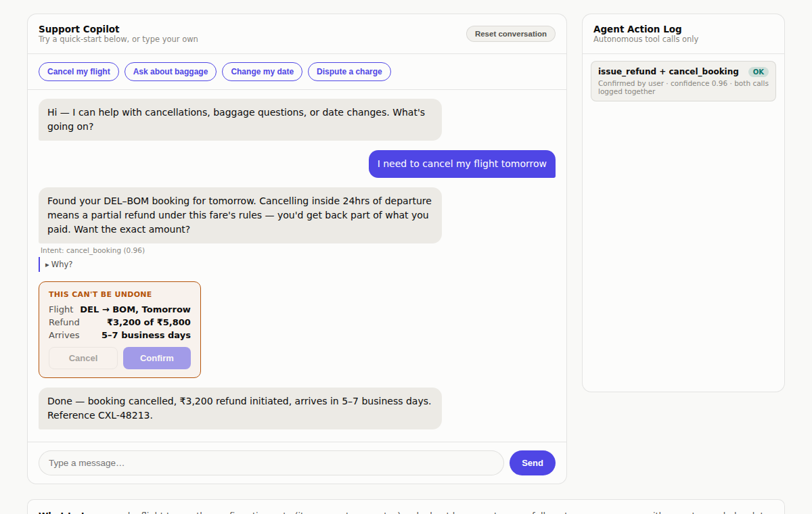Screen dimensions: 812x514
Task: Click Confirm in the refund card
Action: tap(157, 358)
